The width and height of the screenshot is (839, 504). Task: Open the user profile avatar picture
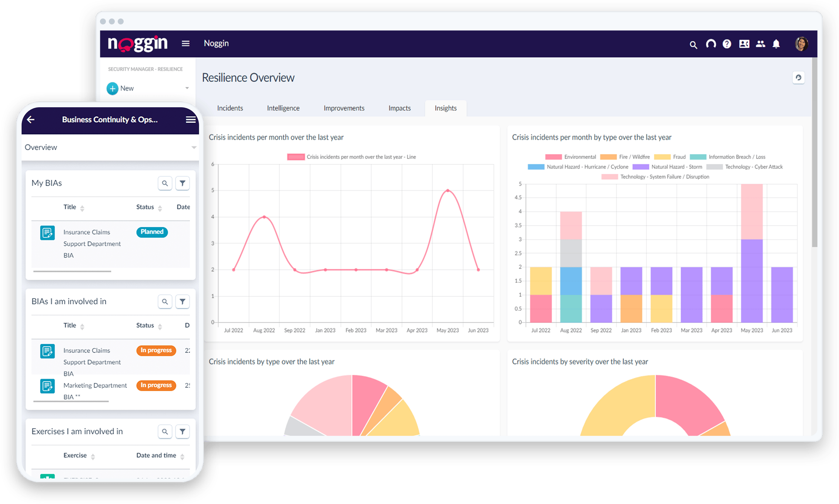pos(801,44)
